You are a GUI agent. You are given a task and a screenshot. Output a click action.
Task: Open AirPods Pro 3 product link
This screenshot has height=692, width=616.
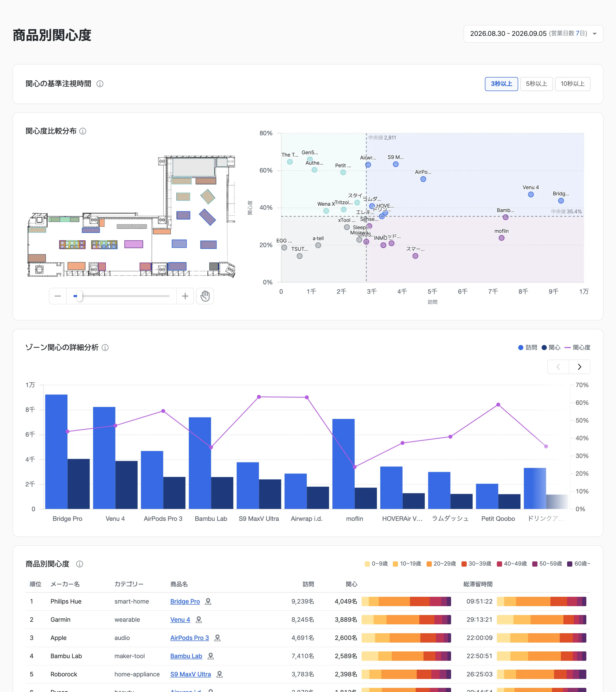pyautogui.click(x=190, y=638)
